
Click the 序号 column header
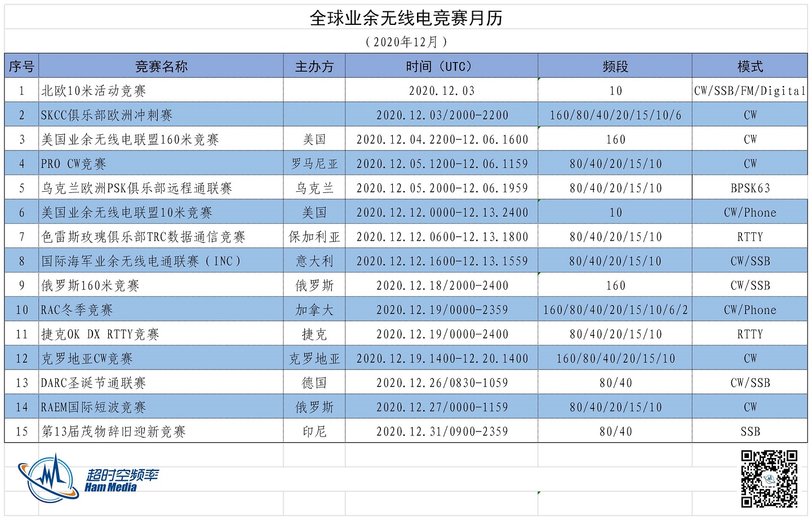coord(21,67)
